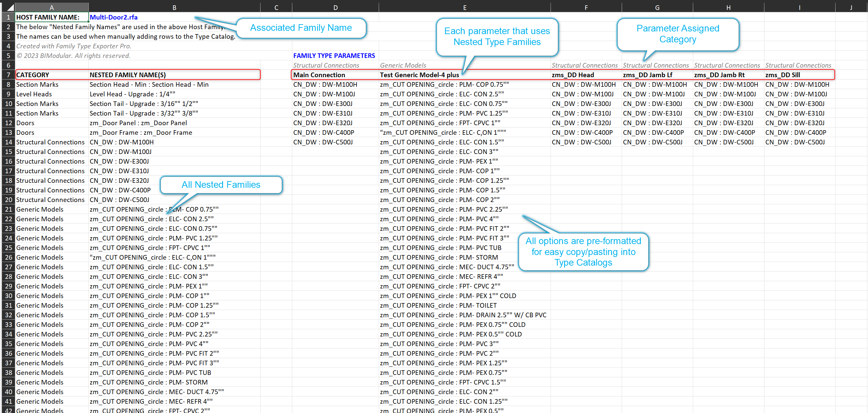868x413 pixels.
Task: Select NESTED FAMILY NAME(S) header cell
Action: [127, 75]
